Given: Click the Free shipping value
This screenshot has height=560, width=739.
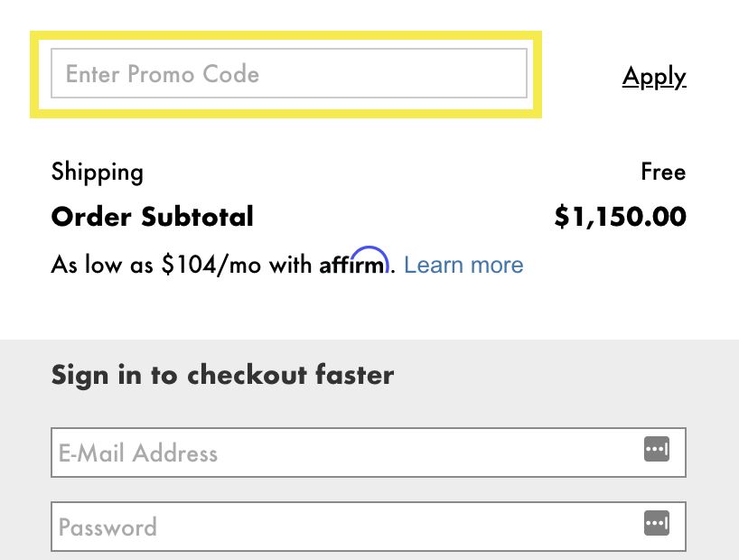Looking at the screenshot, I should pos(663,172).
